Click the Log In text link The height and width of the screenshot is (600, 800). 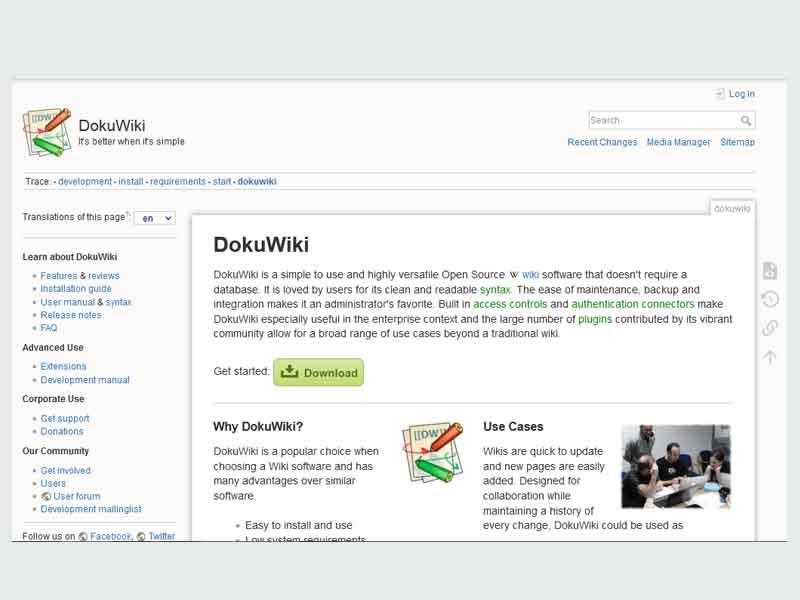coord(741,93)
